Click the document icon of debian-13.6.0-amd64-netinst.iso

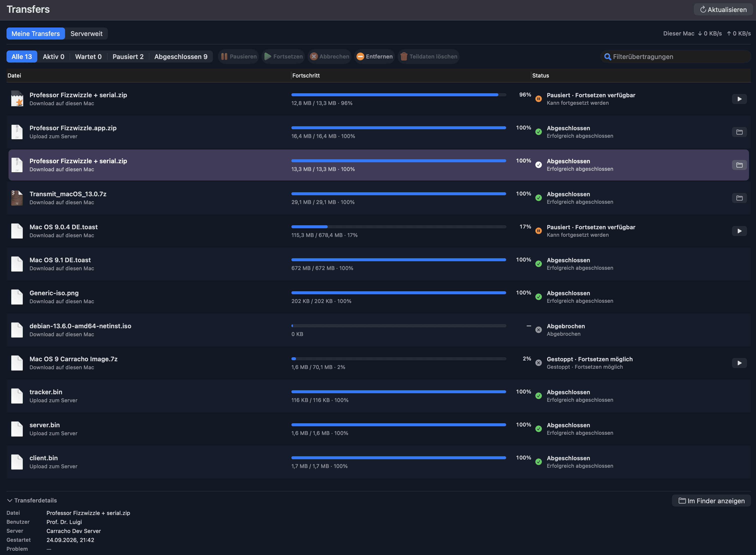point(17,330)
